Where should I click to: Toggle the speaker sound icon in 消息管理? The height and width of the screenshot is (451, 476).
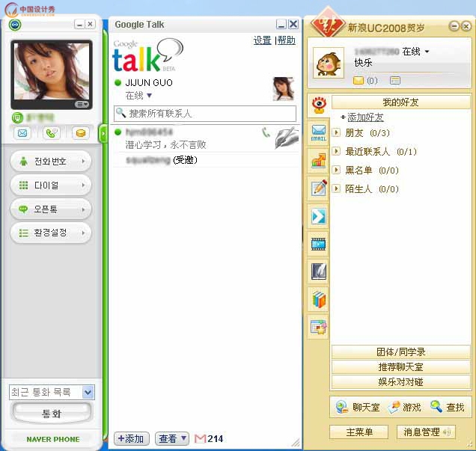pyautogui.click(x=447, y=432)
